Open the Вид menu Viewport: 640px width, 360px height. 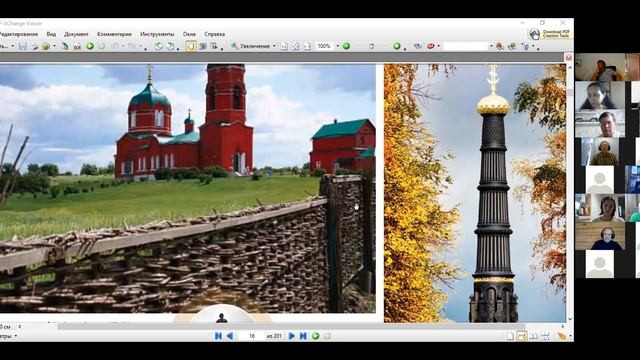tap(51, 34)
